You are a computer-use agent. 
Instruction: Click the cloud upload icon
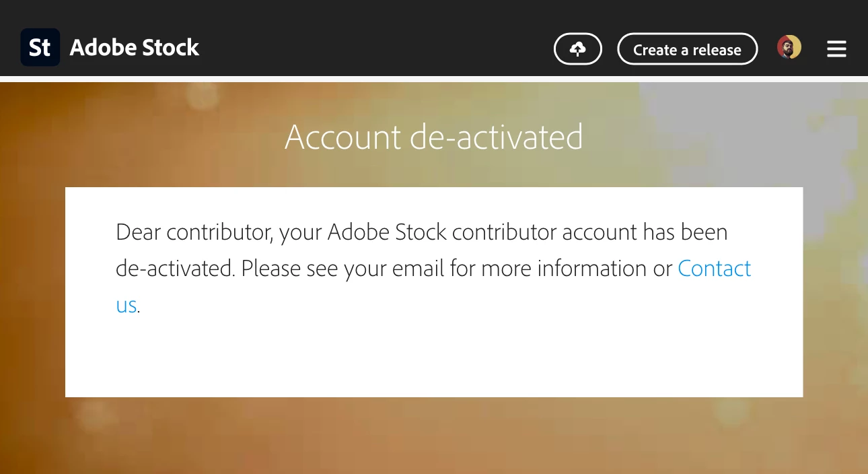coord(577,49)
